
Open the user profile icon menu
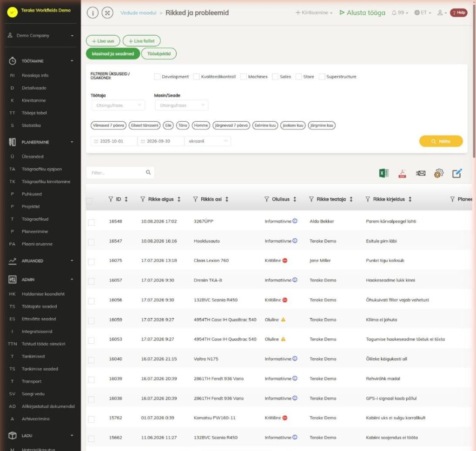[x=442, y=13]
